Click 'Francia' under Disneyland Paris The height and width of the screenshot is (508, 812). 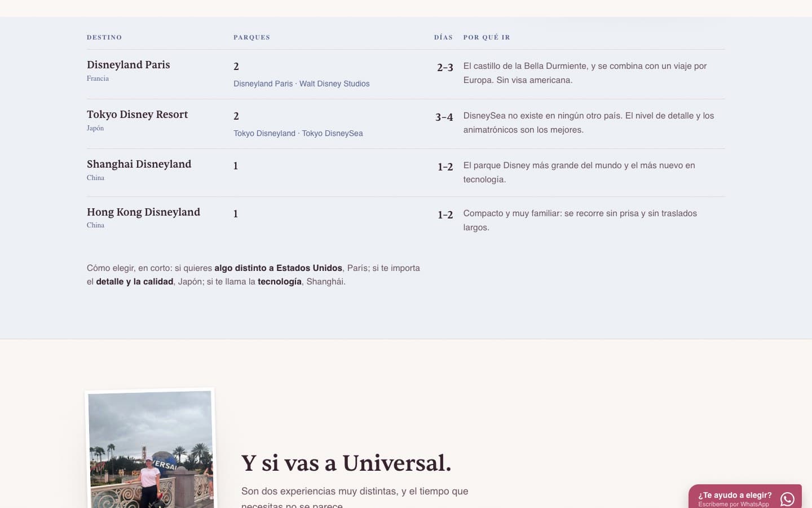tap(98, 78)
